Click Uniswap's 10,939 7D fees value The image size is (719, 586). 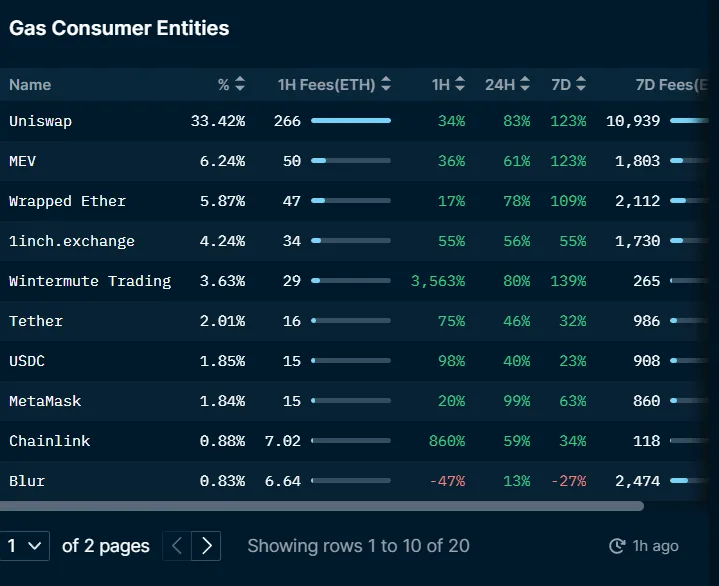[x=633, y=121]
